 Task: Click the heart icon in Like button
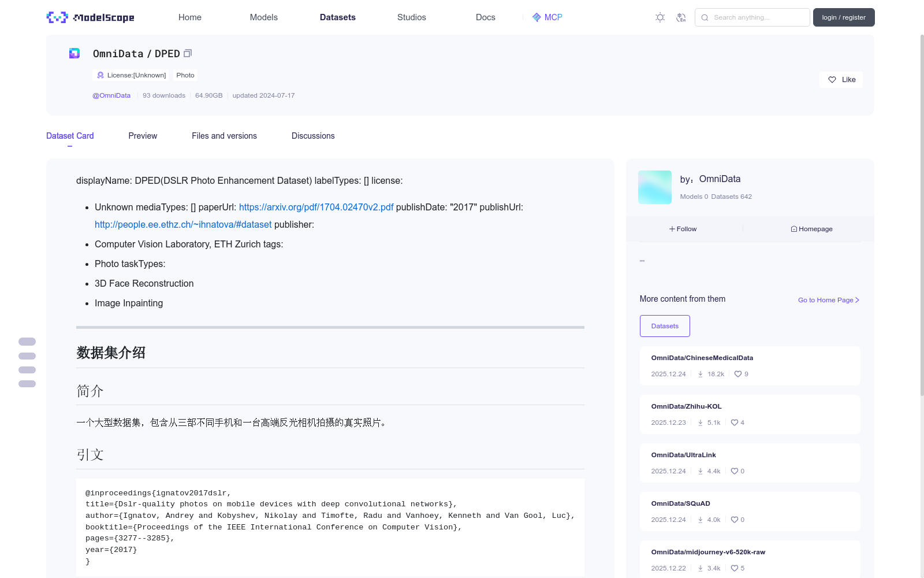pos(832,80)
